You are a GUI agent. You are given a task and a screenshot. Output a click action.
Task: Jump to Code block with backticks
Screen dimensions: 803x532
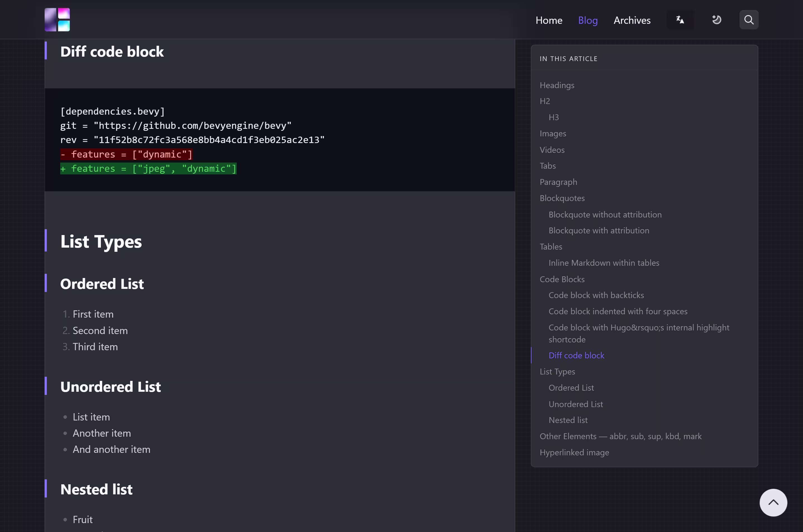coord(596,295)
